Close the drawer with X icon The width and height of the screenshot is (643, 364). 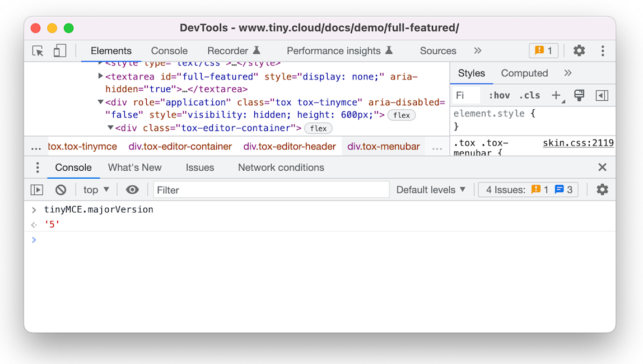(x=602, y=167)
